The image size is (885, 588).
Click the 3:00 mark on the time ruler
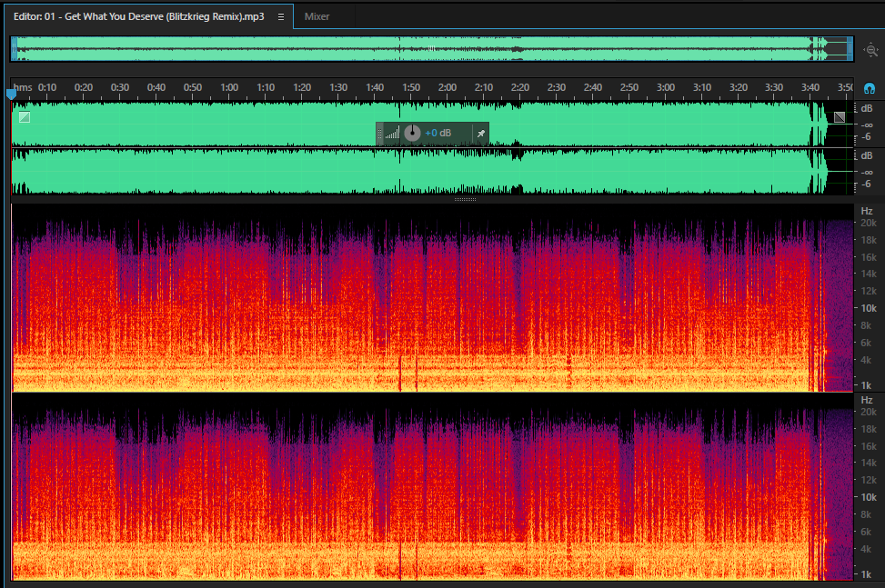tap(666, 87)
